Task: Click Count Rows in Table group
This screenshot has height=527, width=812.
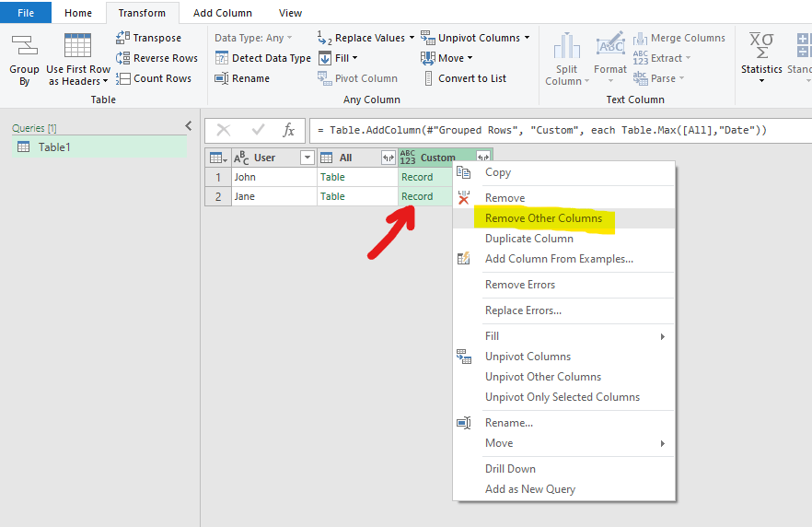Action: click(154, 78)
